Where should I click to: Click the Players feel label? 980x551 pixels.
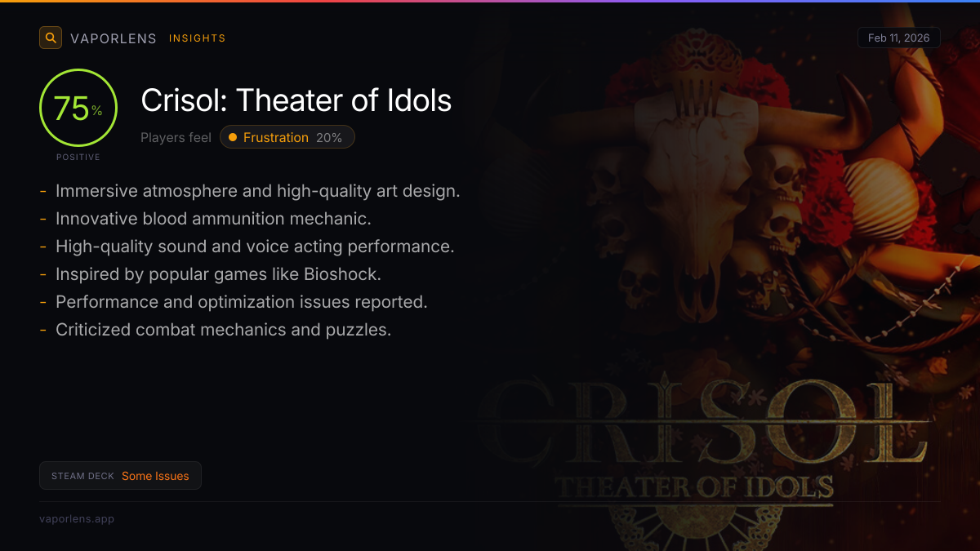pos(176,137)
